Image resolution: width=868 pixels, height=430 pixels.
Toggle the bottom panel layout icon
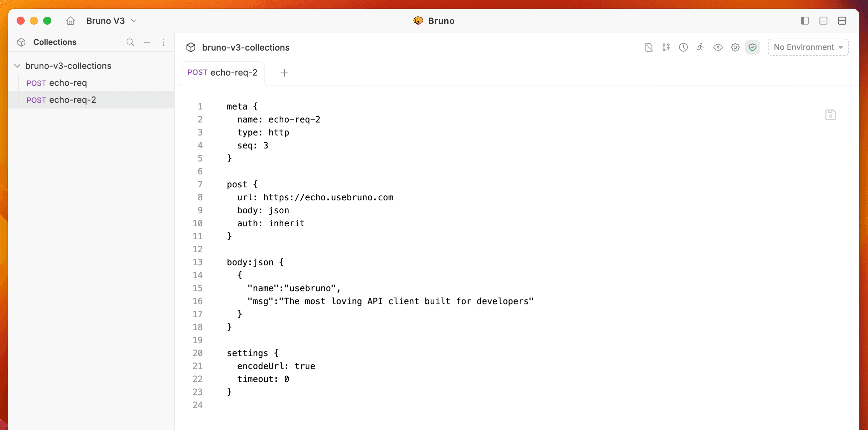[x=823, y=21]
